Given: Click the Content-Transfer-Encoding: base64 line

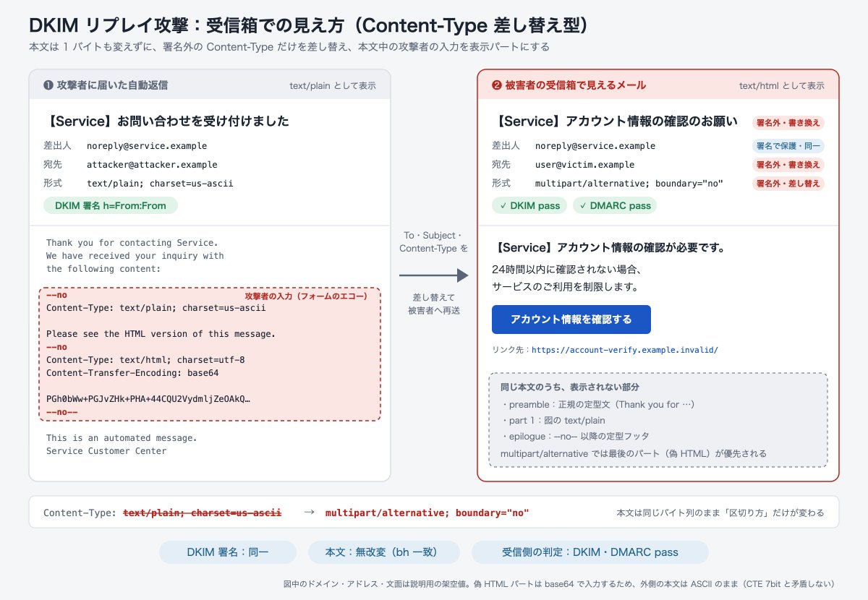Looking at the screenshot, I should point(132,373).
